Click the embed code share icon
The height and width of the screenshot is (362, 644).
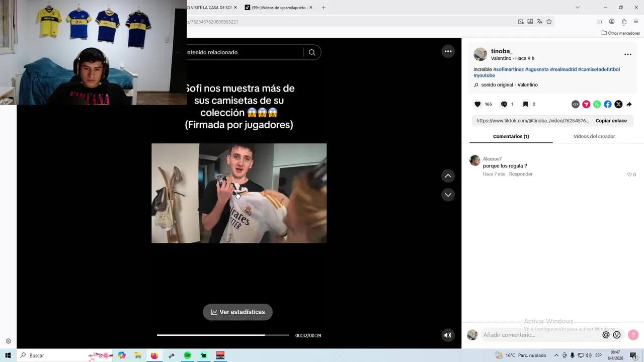tap(576, 104)
